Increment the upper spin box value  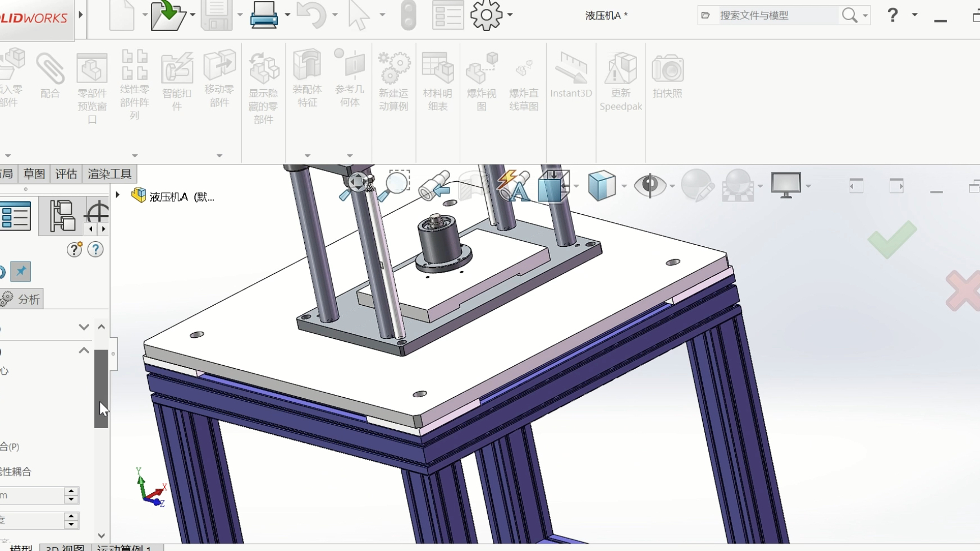pos(71,491)
